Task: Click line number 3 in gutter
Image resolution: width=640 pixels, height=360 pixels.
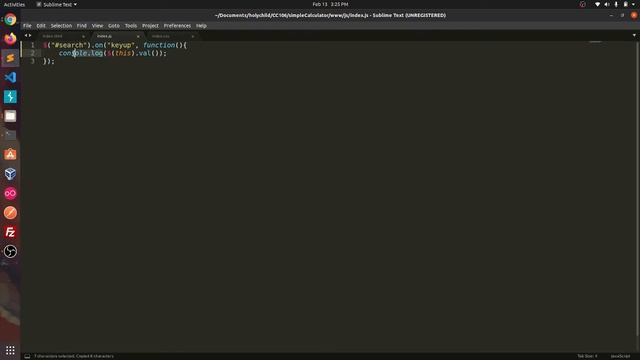Action: 33,61
